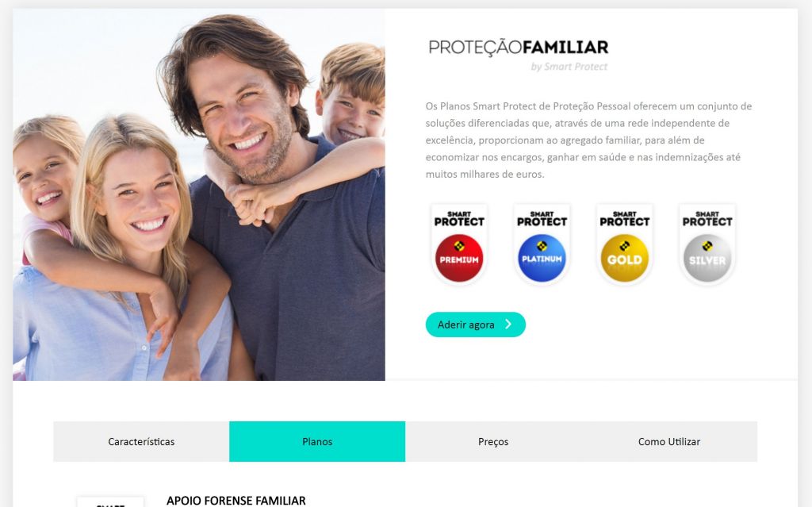Click the Smart Protect wordmark above the Silver badge
Image resolution: width=812 pixels, height=507 pixels.
707,218
